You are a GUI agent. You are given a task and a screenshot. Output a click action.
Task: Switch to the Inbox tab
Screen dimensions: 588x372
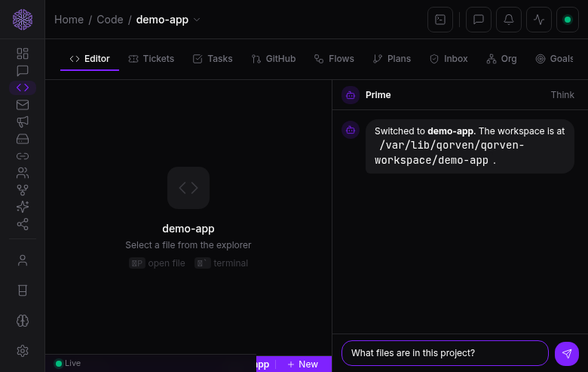coord(449,59)
